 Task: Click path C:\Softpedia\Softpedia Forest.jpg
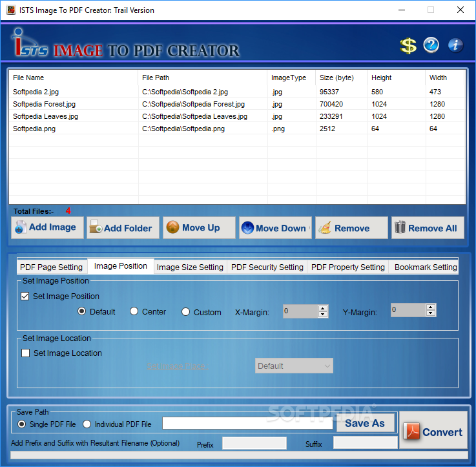click(x=193, y=104)
